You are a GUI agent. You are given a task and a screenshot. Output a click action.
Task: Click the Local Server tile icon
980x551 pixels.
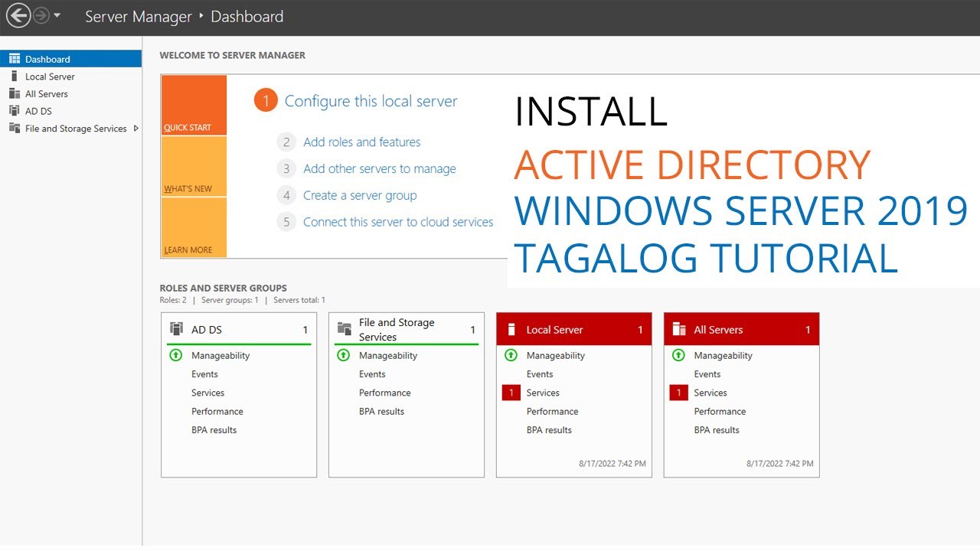[x=511, y=329]
